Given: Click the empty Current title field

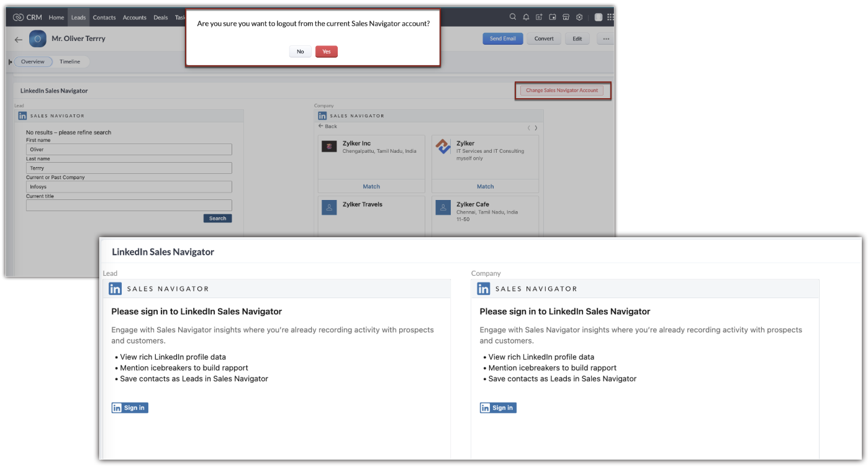Looking at the screenshot, I should pyautogui.click(x=129, y=206).
